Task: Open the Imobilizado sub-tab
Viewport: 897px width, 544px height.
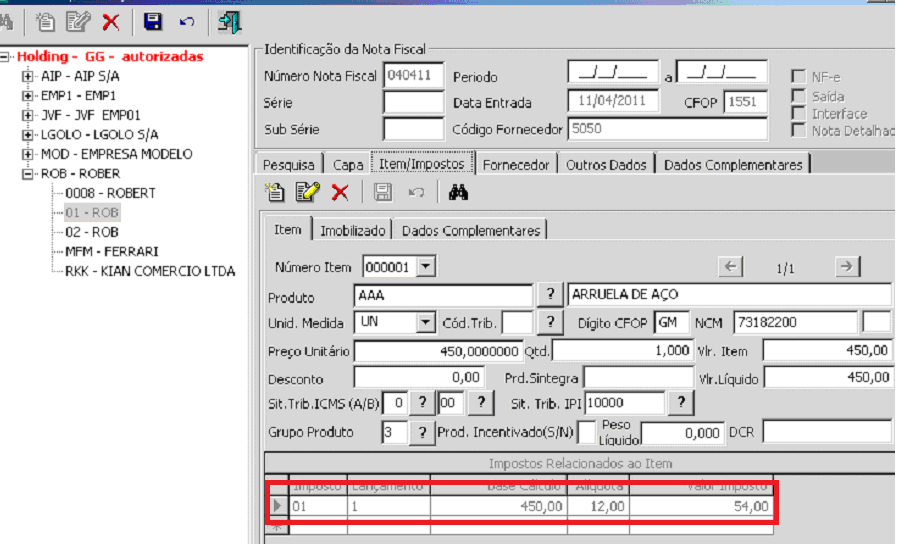Action: click(x=352, y=230)
